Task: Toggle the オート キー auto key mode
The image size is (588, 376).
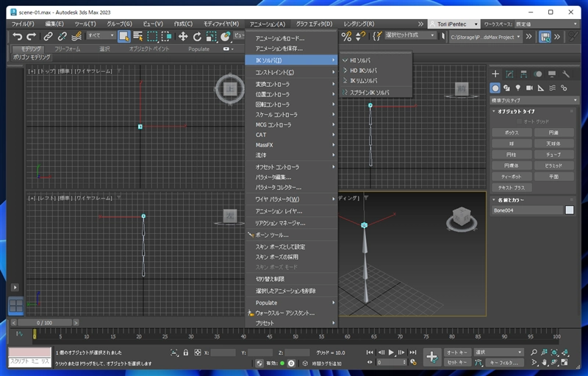Action: [457, 352]
